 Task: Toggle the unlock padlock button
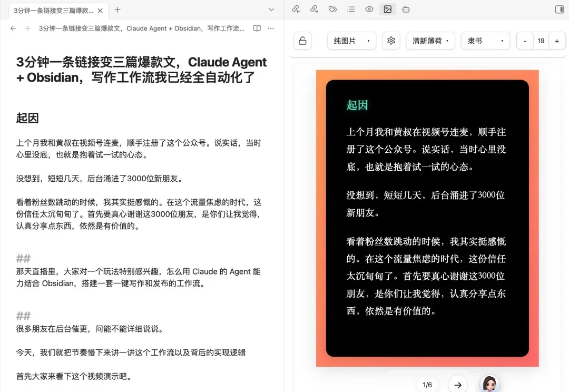coord(302,41)
